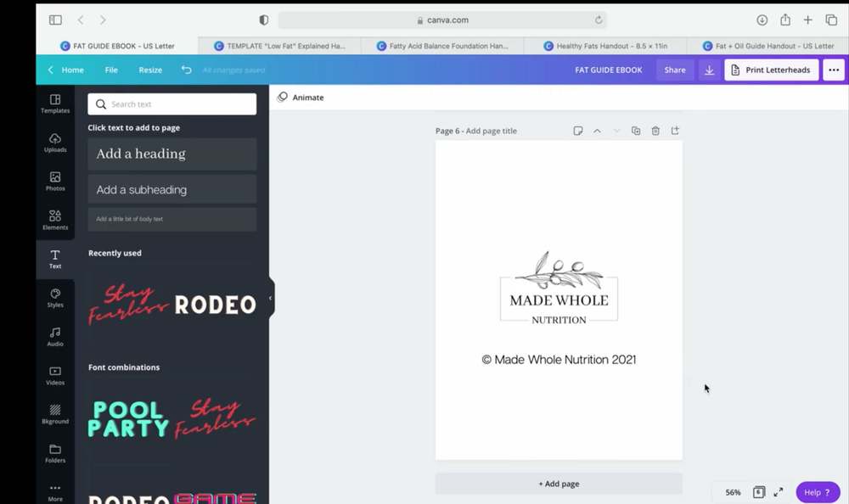Open the Photos panel

(54, 181)
